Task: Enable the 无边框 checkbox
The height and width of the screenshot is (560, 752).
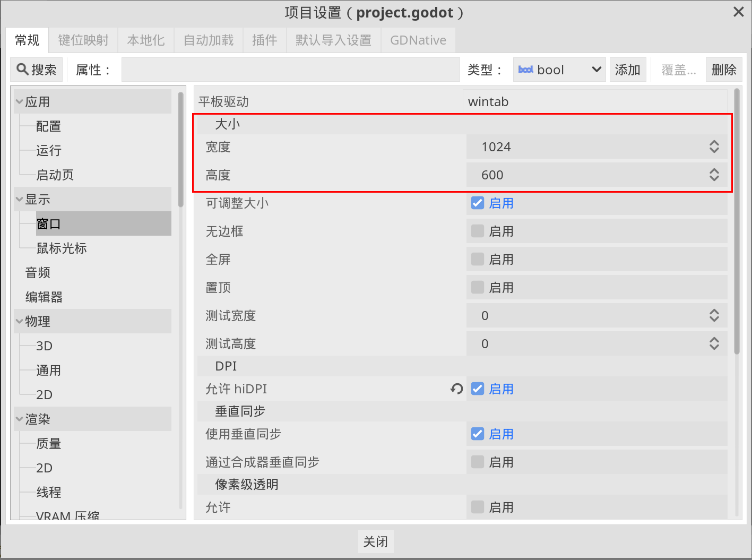Action: tap(478, 231)
